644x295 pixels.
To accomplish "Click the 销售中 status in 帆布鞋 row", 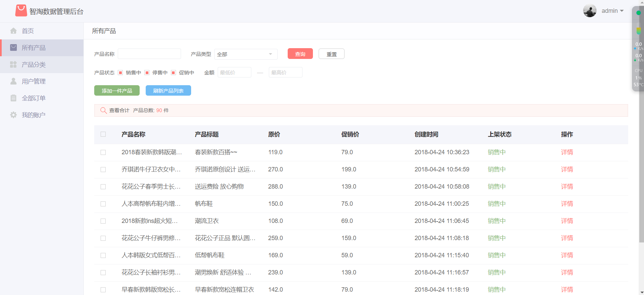I will pos(497,204).
